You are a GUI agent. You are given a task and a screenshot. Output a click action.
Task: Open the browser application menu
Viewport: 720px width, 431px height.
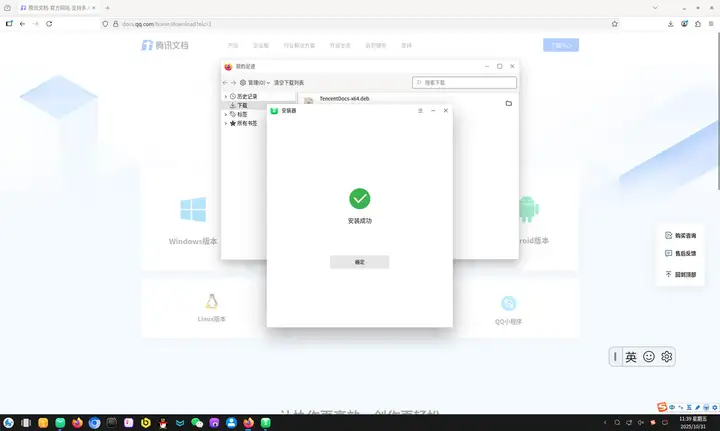click(711, 24)
